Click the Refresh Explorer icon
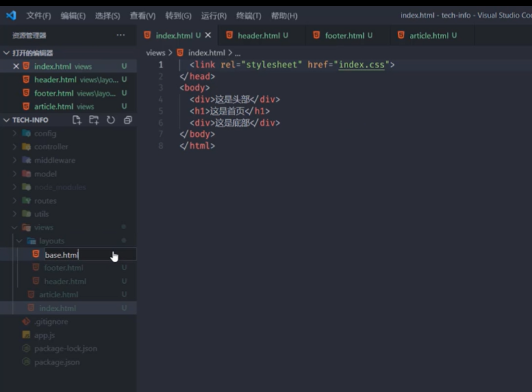This screenshot has width=532, height=392. (111, 120)
